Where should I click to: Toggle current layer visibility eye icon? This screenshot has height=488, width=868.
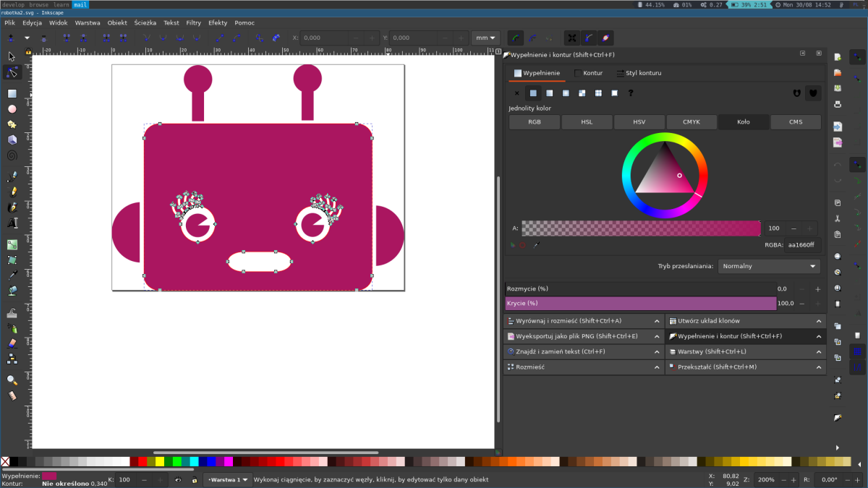click(x=179, y=479)
